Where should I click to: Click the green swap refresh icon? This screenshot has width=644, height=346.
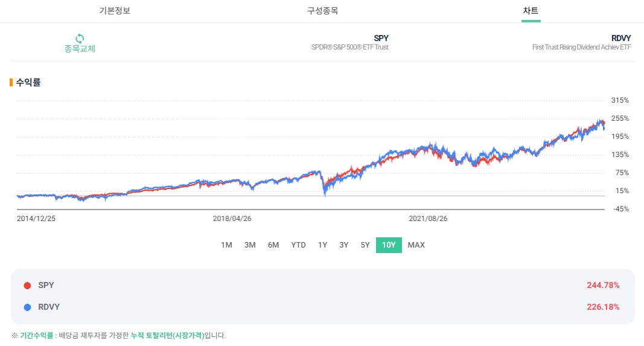(x=80, y=38)
